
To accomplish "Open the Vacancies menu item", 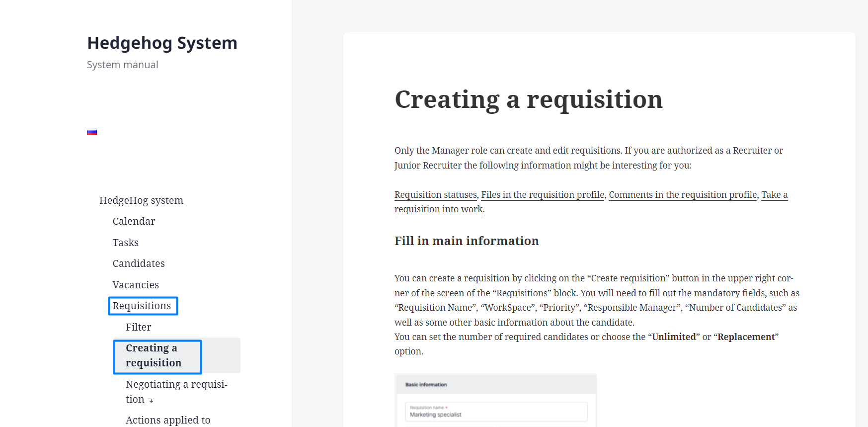I will [136, 285].
